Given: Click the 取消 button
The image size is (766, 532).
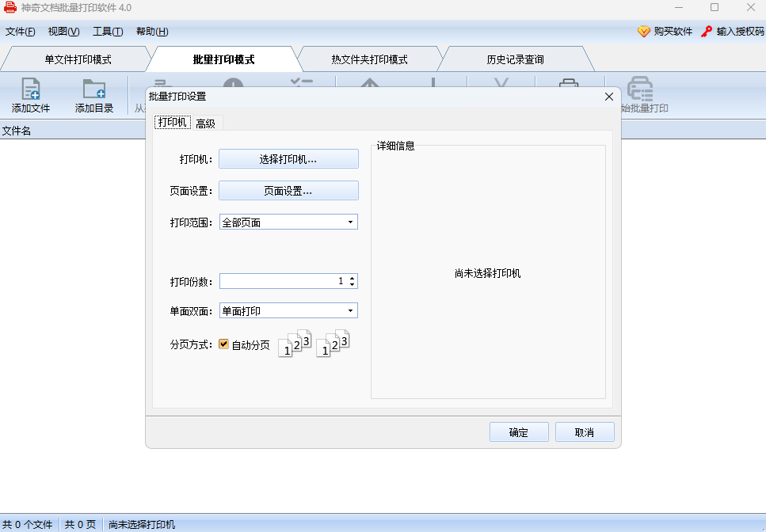Looking at the screenshot, I should (x=585, y=432).
